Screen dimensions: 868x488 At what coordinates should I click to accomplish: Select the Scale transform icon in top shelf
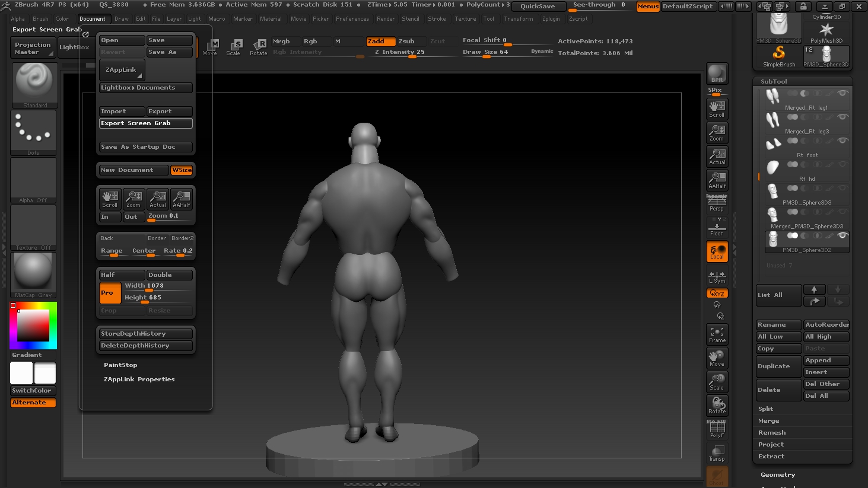(x=234, y=47)
